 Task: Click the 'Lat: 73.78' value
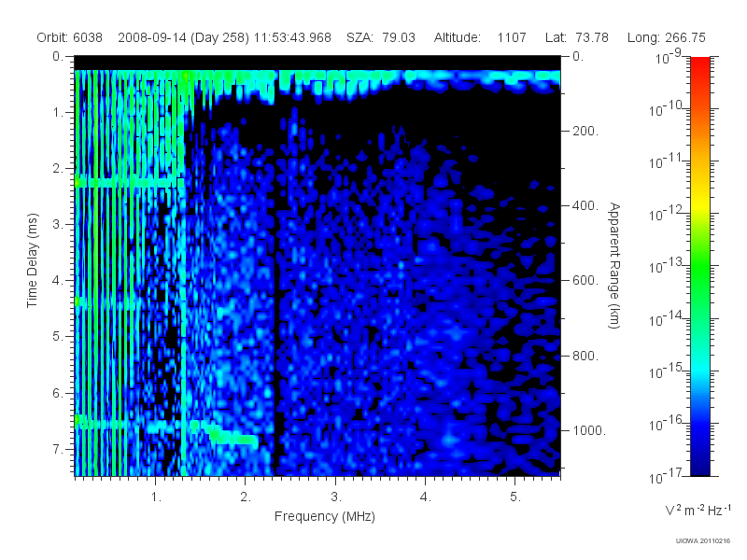(x=577, y=37)
